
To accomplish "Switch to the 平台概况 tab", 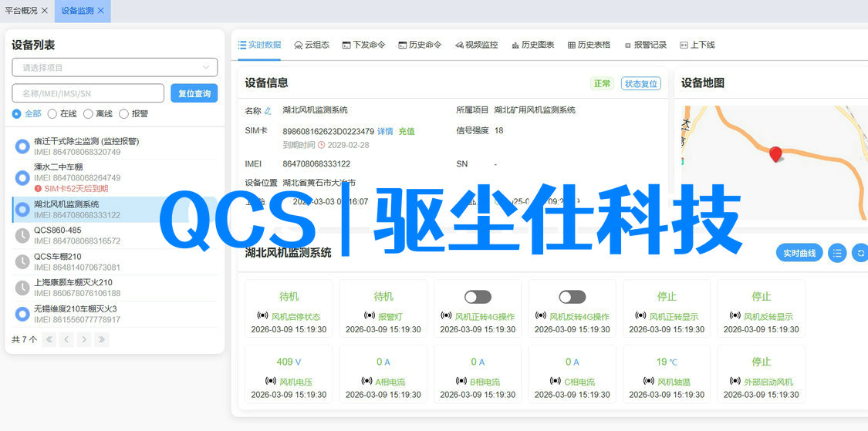I will [21, 11].
